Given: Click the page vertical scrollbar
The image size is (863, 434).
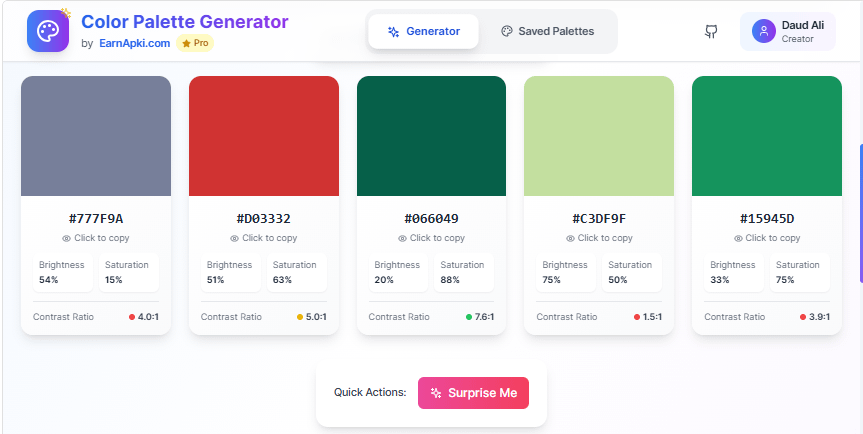Looking at the screenshot, I should click(861, 215).
